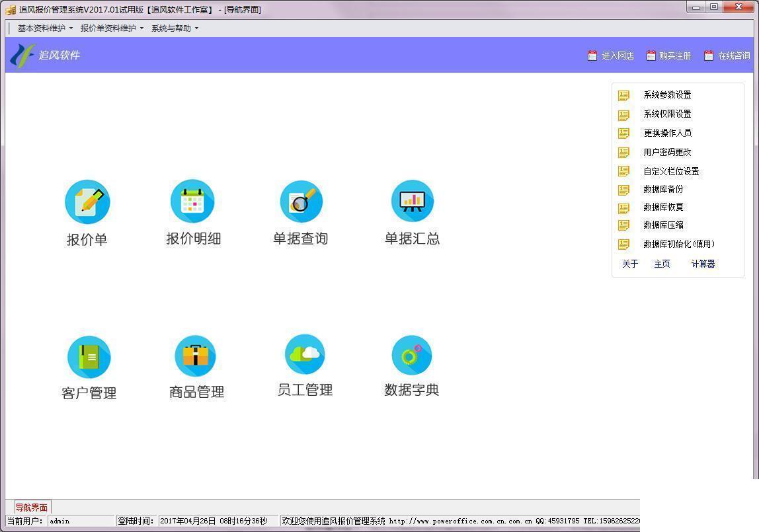Maximize the application window

(714, 7)
